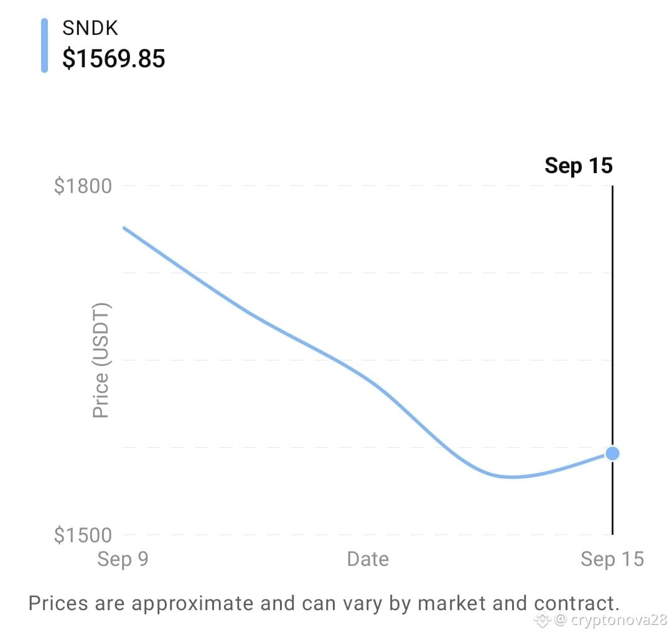Click the gray Sep 15 x-axis label
Viewport: 672px width, 635px height.
pos(612,559)
